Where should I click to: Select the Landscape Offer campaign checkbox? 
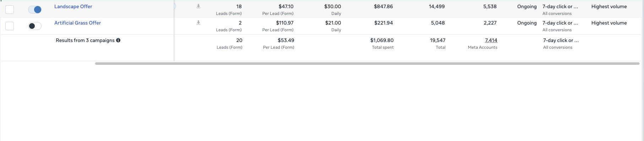(x=10, y=10)
